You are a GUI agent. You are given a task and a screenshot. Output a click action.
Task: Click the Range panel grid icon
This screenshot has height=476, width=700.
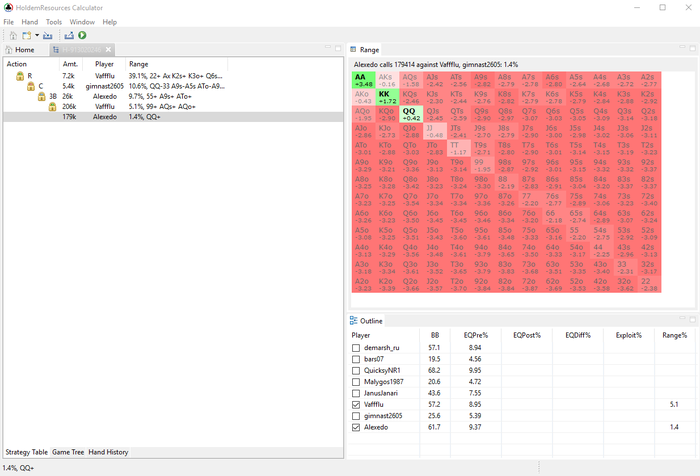click(x=353, y=50)
